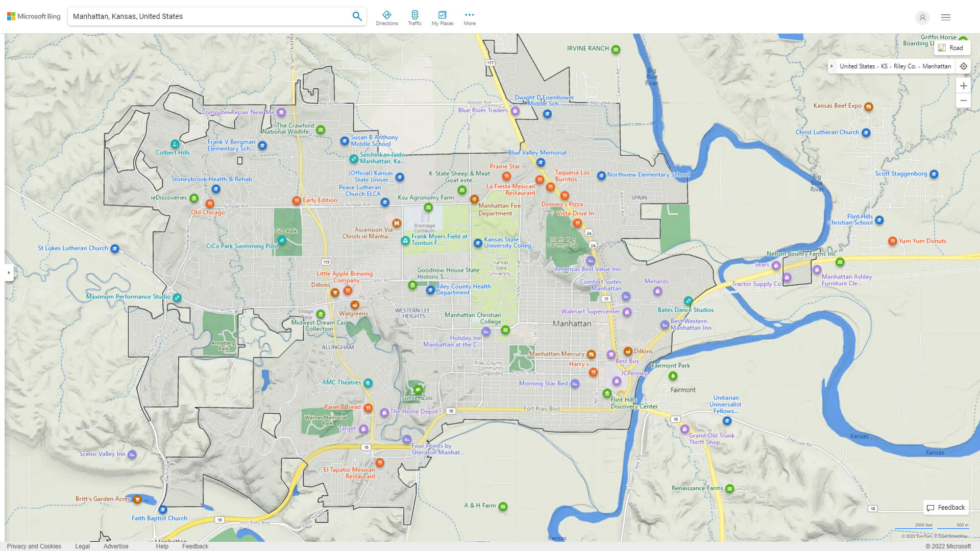Open the account sign-in icon
The height and width of the screenshot is (551, 980).
922,17
